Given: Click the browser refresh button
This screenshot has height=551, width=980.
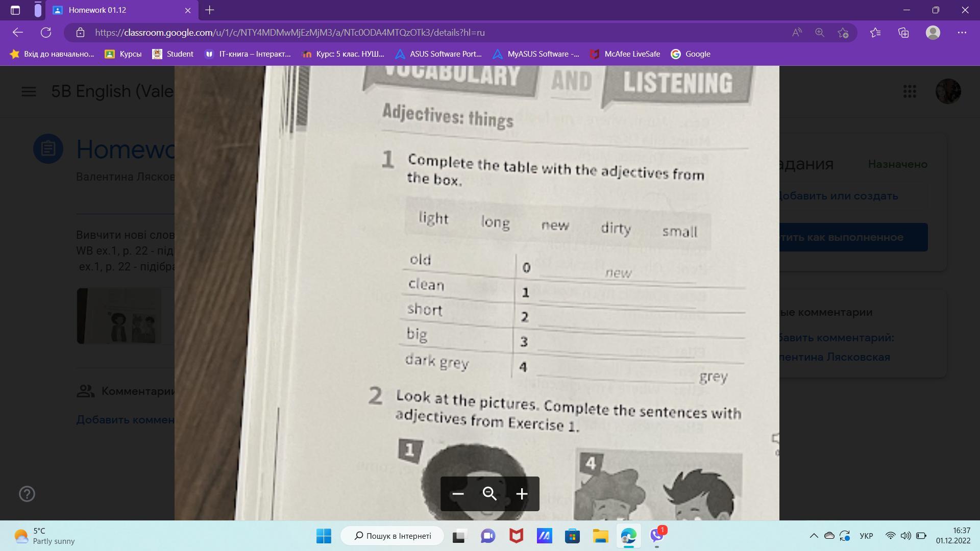Looking at the screenshot, I should [46, 33].
